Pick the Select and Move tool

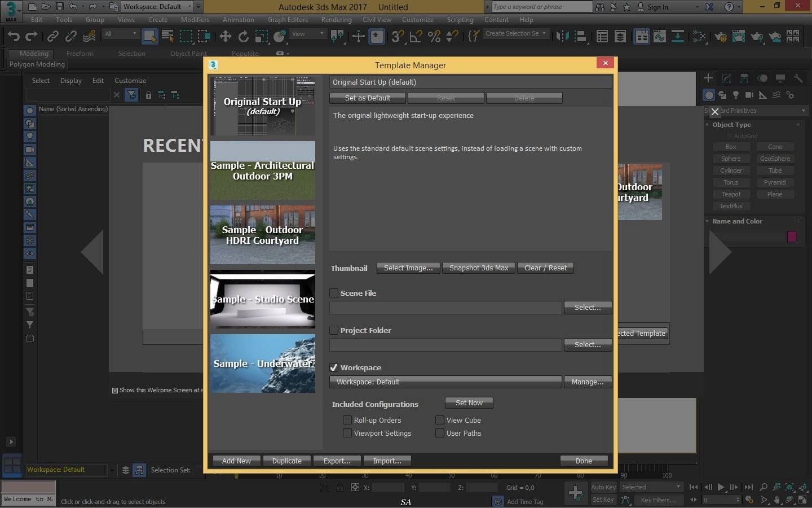225,36
